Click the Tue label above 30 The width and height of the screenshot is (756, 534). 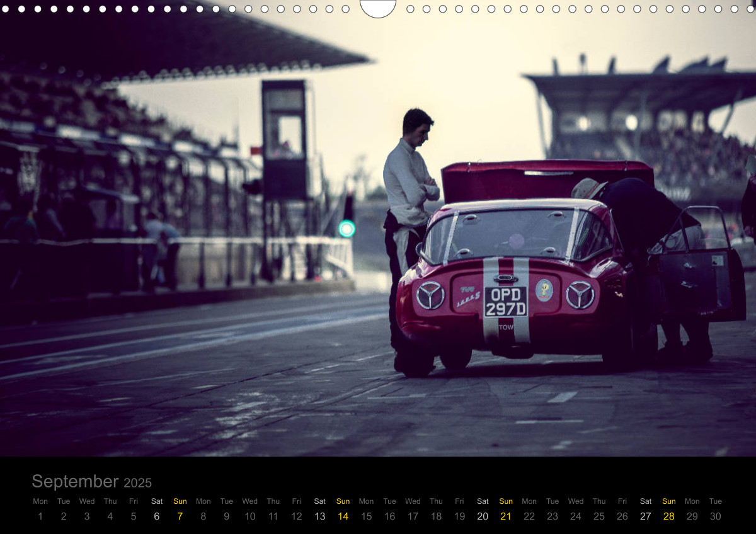point(716,501)
